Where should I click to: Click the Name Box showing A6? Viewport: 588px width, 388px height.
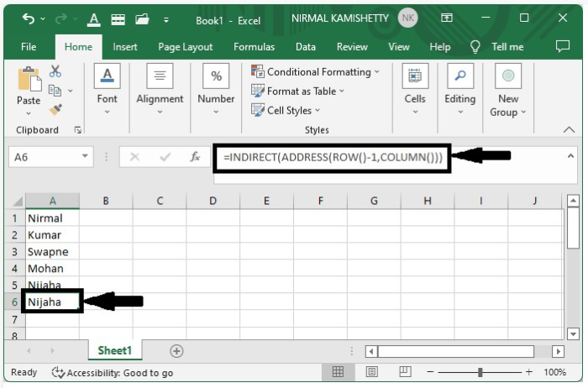[x=45, y=157]
